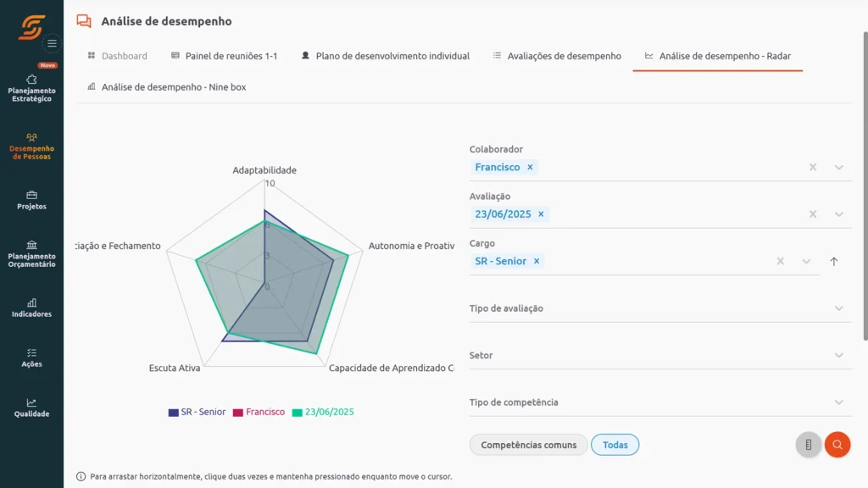Click the Capacidade de Aprendizado axis label
This screenshot has width=868, height=488.
coord(392,368)
